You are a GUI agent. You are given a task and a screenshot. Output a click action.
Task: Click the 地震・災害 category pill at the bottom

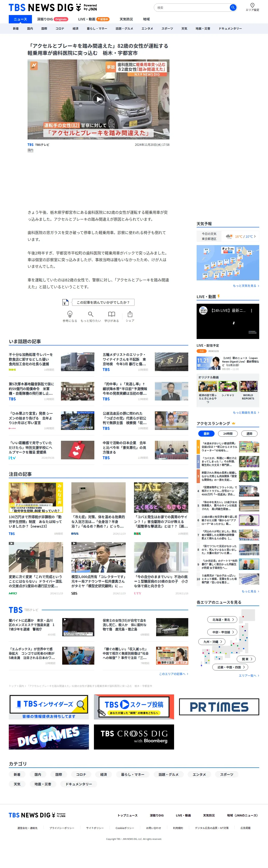43,784
